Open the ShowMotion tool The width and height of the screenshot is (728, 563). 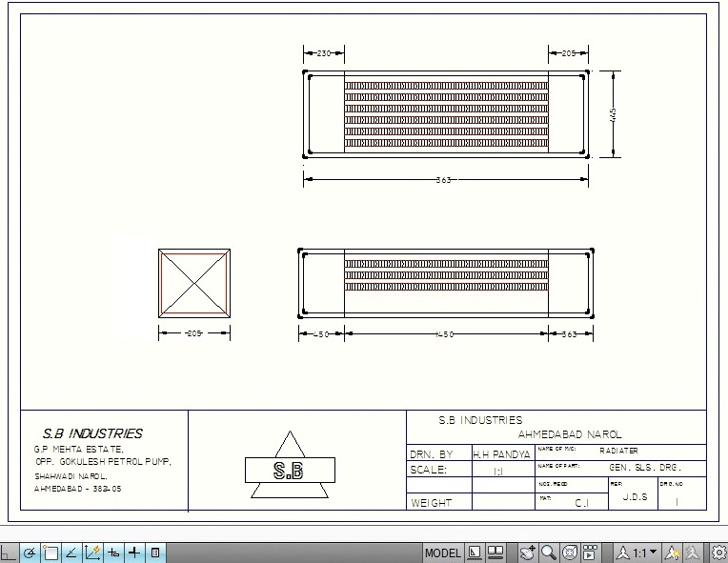[x=591, y=553]
